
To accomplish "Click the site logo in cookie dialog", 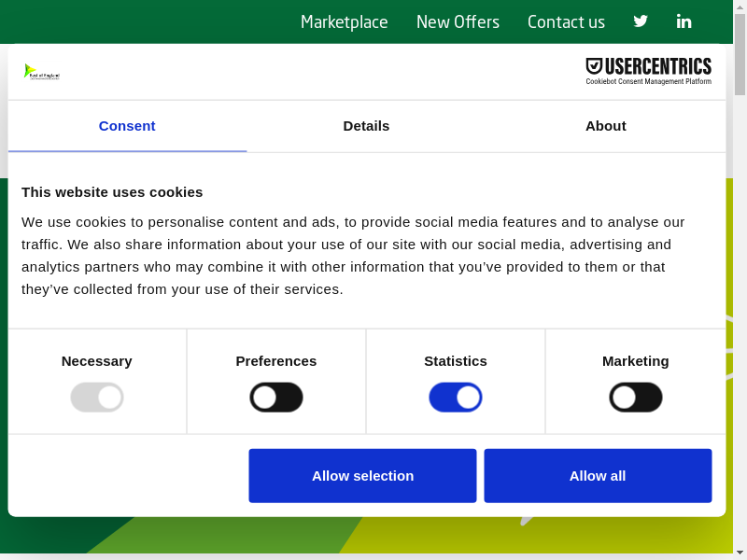I will [x=42, y=72].
